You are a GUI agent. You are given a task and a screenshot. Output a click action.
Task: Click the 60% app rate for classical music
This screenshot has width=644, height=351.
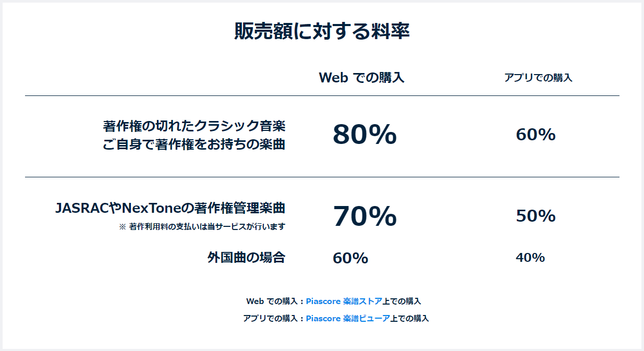click(x=536, y=135)
